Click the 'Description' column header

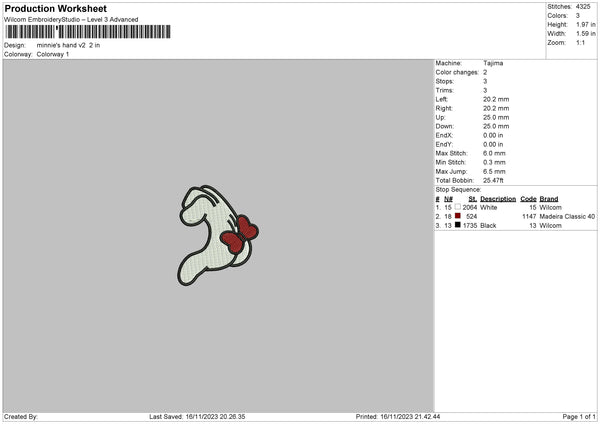coord(498,199)
